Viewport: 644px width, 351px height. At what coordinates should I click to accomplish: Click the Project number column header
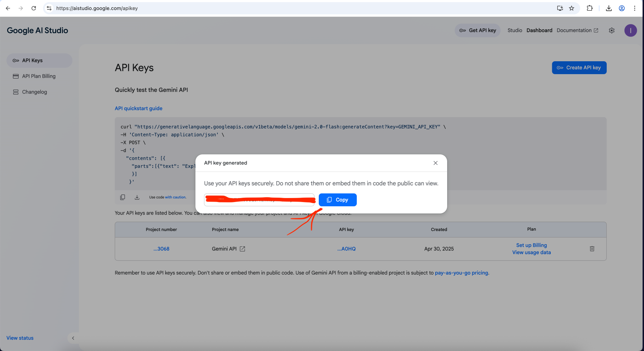(x=161, y=230)
